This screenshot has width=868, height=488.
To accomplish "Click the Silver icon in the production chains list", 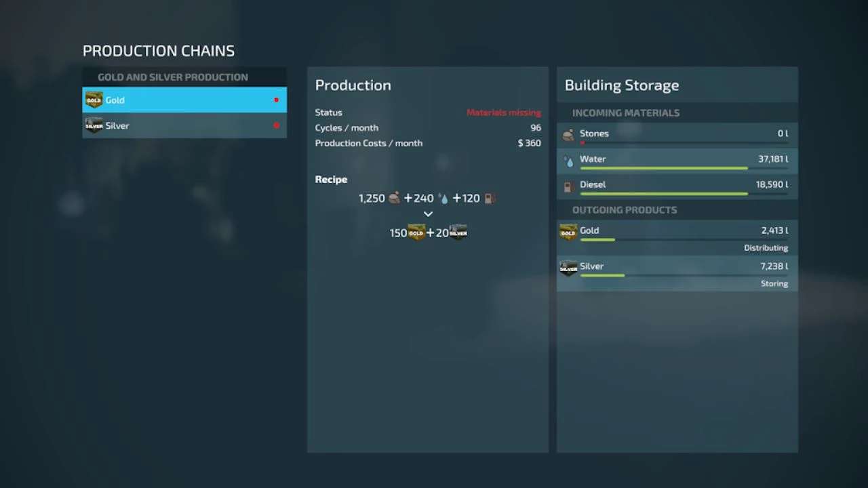I will (94, 125).
